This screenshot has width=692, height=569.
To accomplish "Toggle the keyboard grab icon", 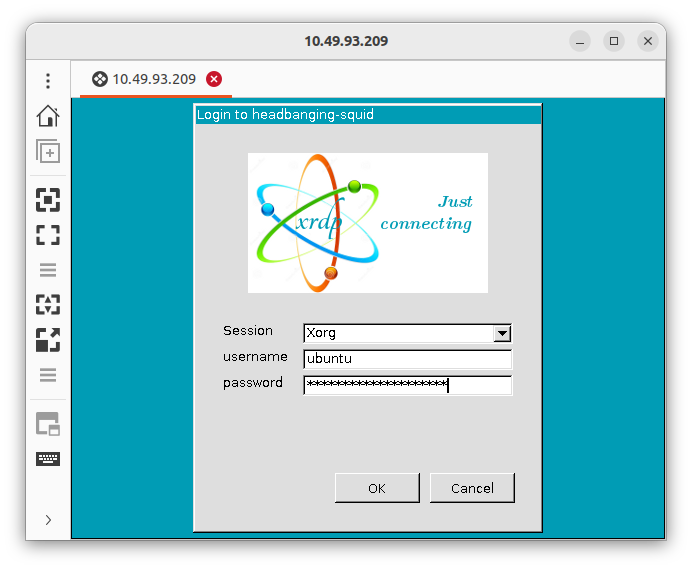I will click(x=48, y=459).
